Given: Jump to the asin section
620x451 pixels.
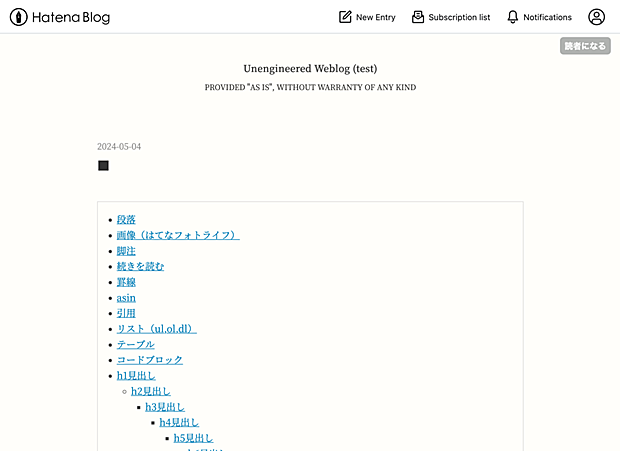Looking at the screenshot, I should 126,298.
